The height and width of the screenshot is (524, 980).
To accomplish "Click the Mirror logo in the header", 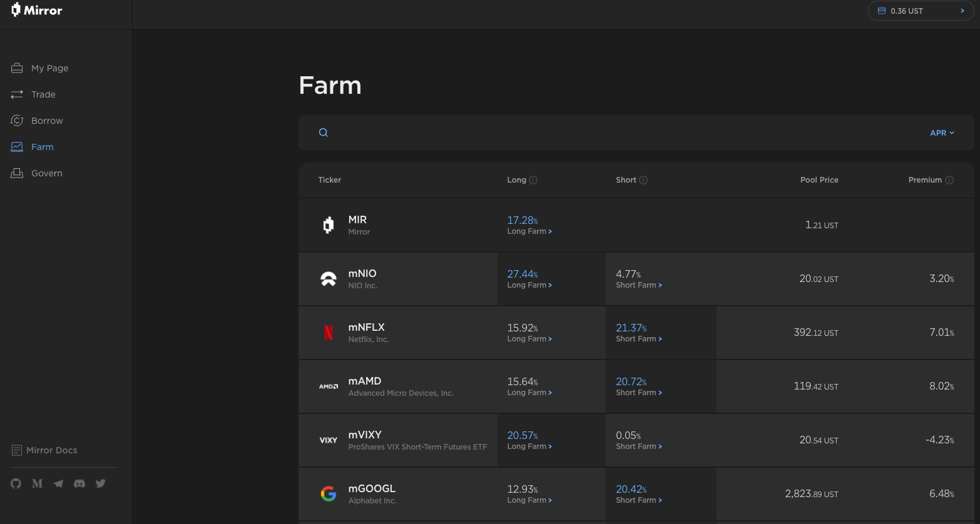I will (x=36, y=10).
